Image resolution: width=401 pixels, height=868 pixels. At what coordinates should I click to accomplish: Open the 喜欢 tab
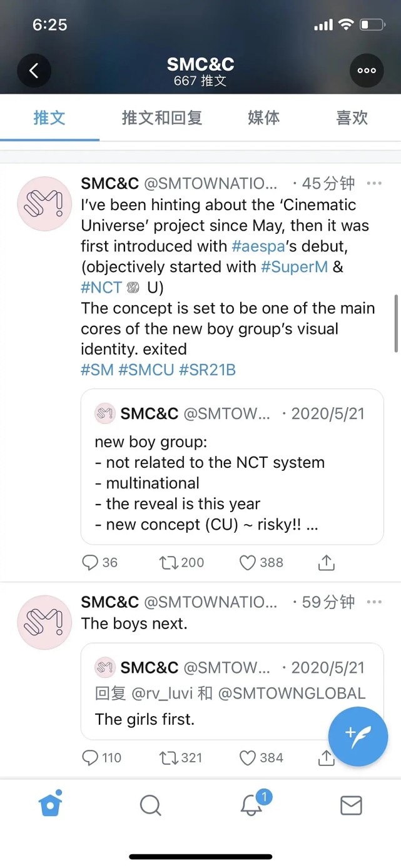tap(352, 118)
